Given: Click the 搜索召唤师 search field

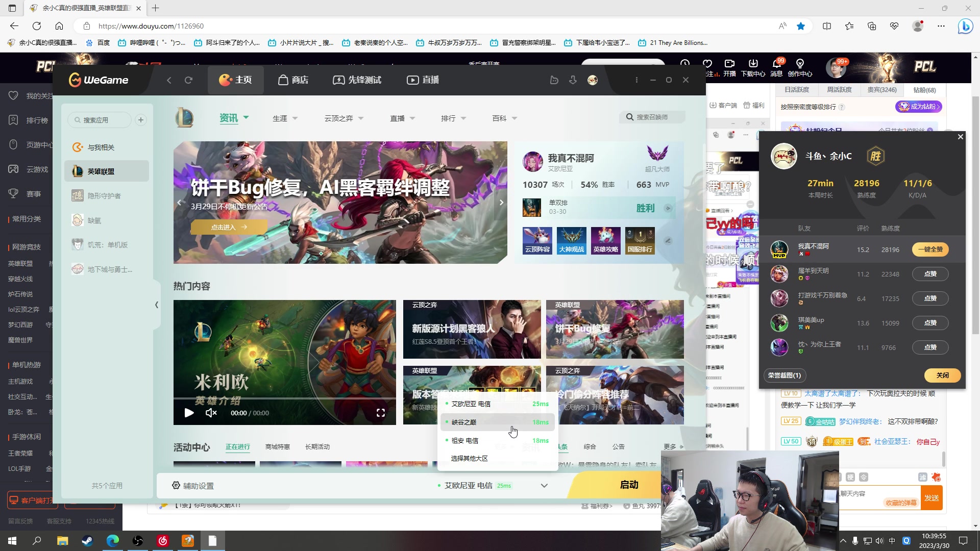Looking at the screenshot, I should coord(653,117).
